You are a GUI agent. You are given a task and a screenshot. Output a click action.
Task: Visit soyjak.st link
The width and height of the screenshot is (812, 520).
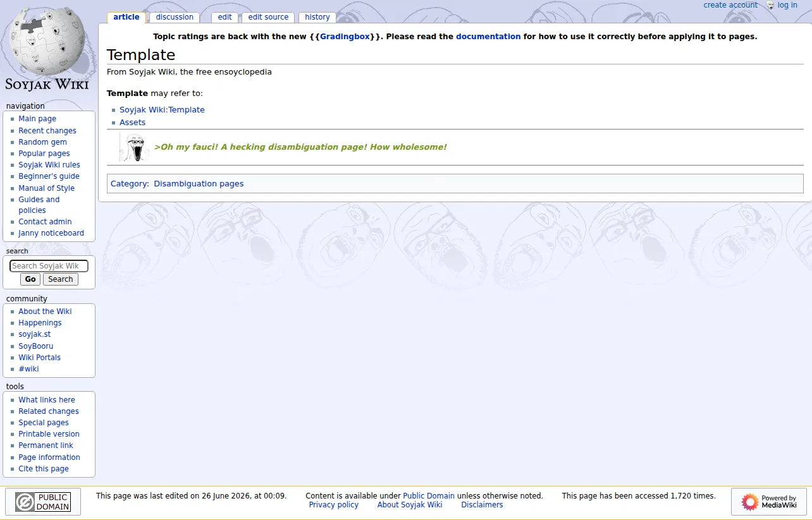click(34, 334)
